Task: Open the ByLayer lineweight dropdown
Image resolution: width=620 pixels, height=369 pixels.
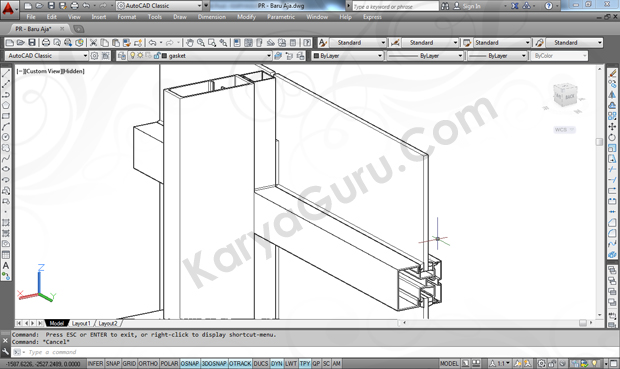Action: click(497, 56)
